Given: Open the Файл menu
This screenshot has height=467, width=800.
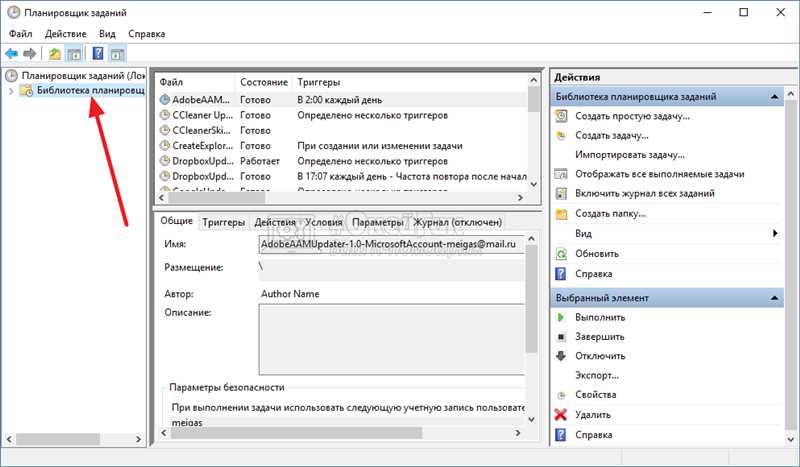Looking at the screenshot, I should click(20, 34).
